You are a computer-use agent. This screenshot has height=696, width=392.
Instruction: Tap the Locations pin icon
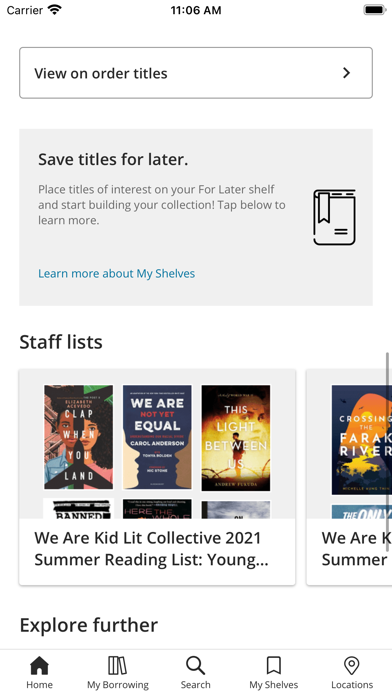tap(352, 665)
